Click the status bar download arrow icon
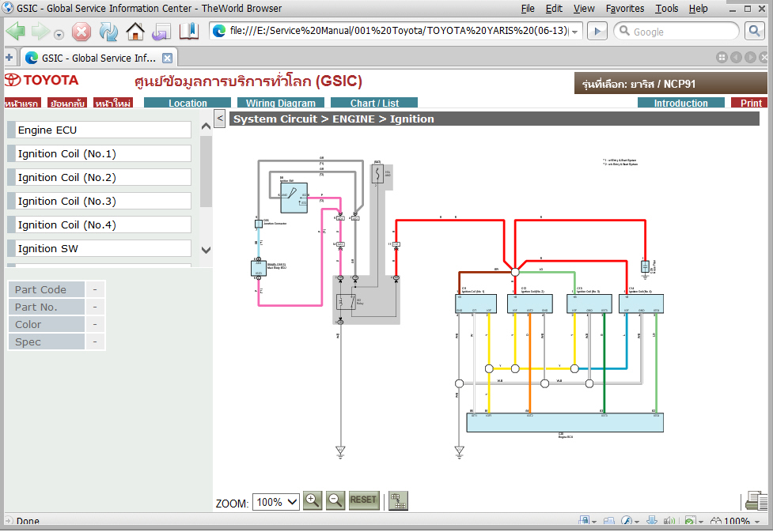Screen dimensions: 773x532 coord(652,521)
